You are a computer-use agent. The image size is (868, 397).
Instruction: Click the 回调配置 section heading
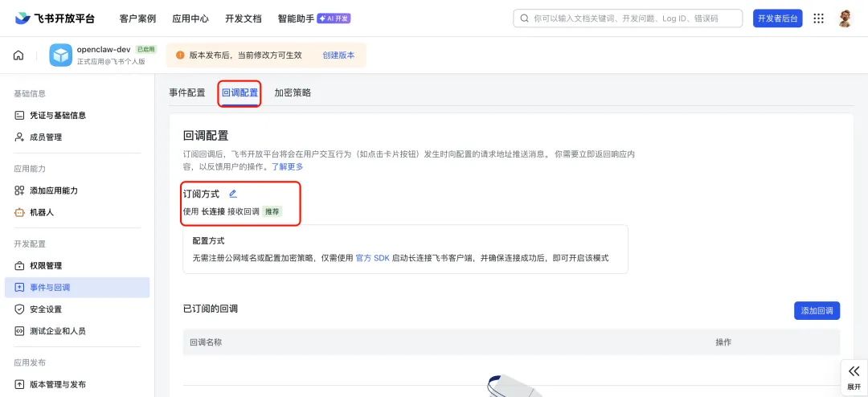click(206, 136)
